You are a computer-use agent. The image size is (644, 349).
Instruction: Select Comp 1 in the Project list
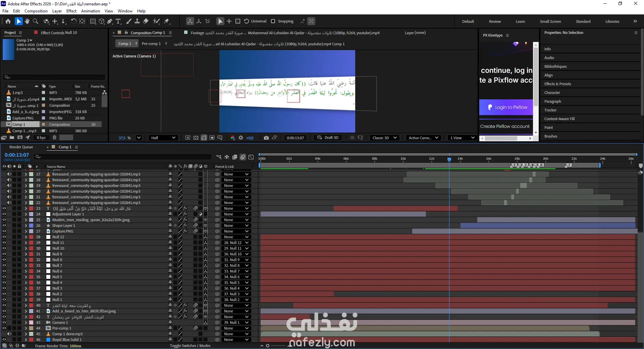tap(19, 124)
